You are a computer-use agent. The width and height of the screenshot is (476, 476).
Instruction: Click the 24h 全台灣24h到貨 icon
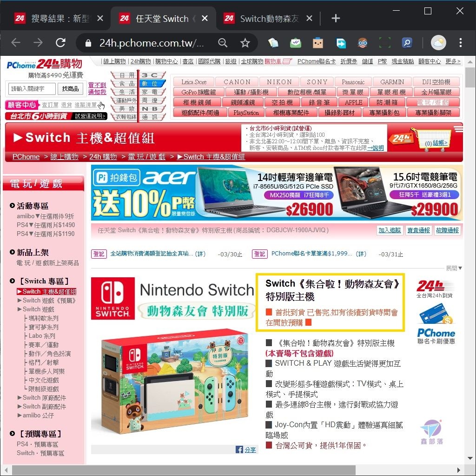tap(435, 289)
